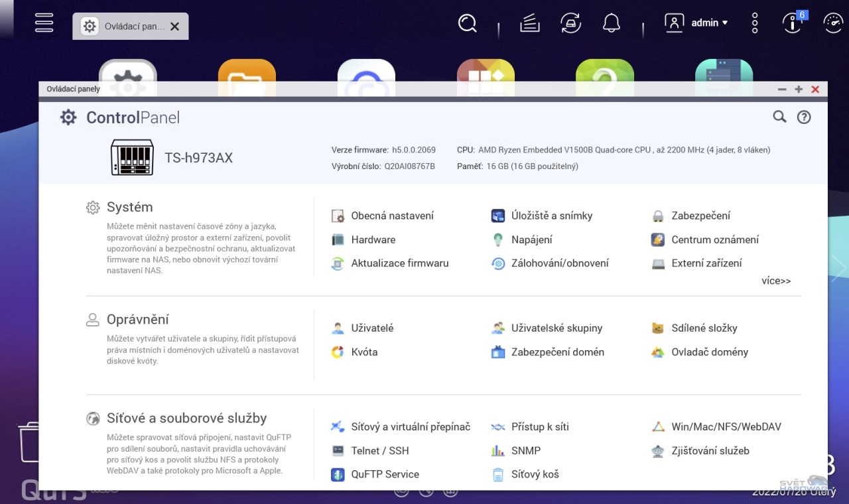Open the main menu hamburger icon
Screen dimensions: 849x504
(x=44, y=22)
